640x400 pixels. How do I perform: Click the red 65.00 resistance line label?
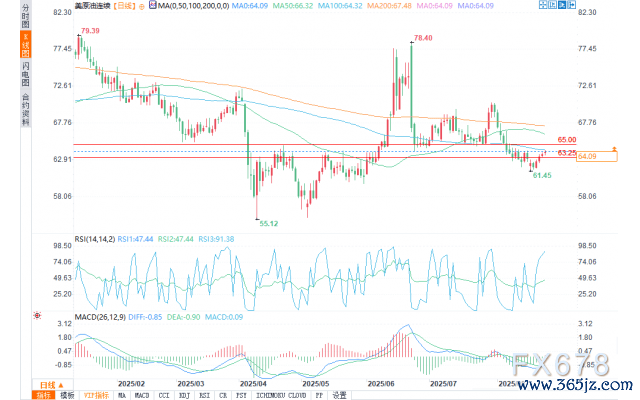(566, 139)
